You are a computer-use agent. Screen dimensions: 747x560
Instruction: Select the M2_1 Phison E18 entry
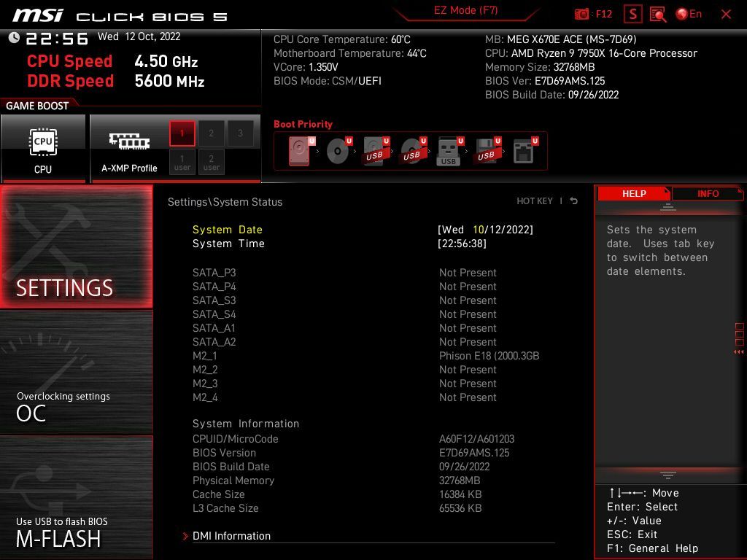[x=366, y=356]
